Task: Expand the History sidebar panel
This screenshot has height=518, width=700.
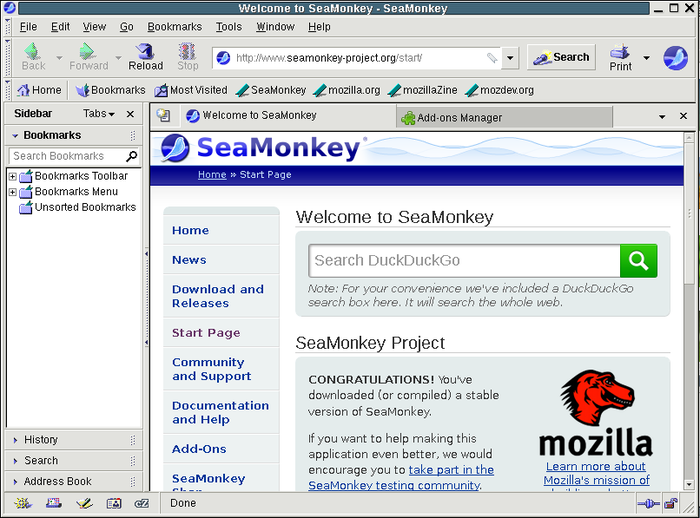Action: pos(73,440)
